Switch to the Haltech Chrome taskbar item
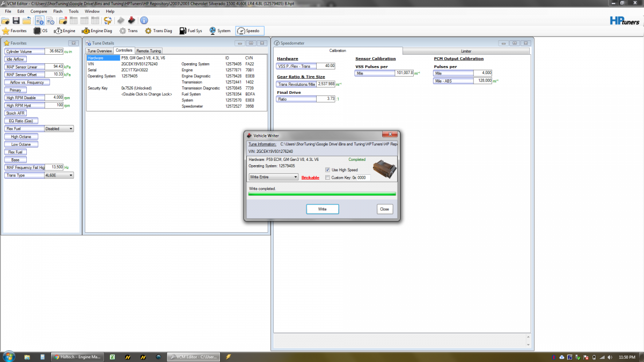644x362 pixels. 78,357
